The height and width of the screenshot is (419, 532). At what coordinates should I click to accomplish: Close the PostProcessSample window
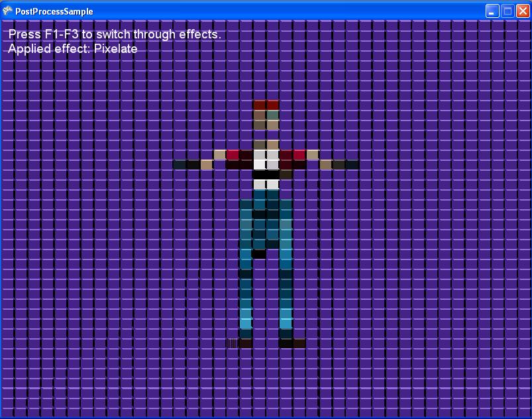[523, 11]
